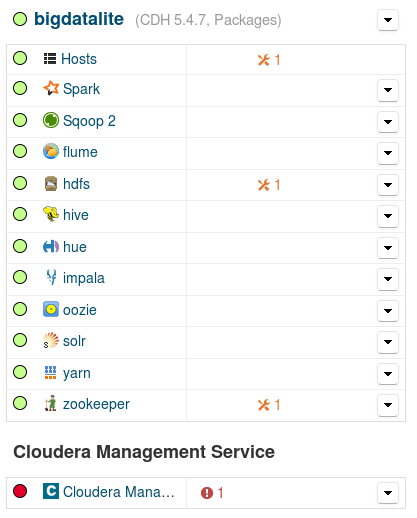The height and width of the screenshot is (518, 417).
Task: Open the yarn service link
Action: point(77,373)
